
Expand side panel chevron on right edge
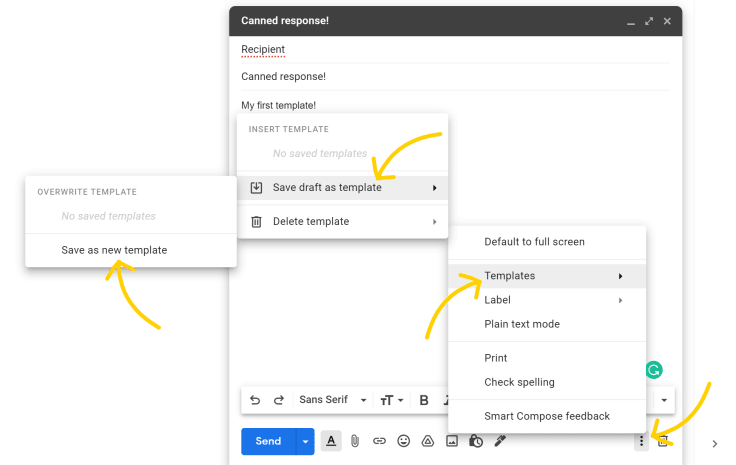(714, 444)
